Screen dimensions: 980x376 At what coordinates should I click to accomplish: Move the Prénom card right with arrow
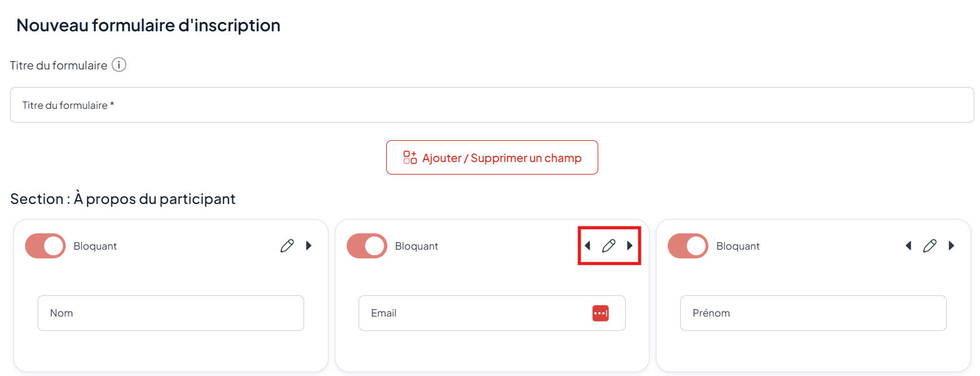pos(951,246)
